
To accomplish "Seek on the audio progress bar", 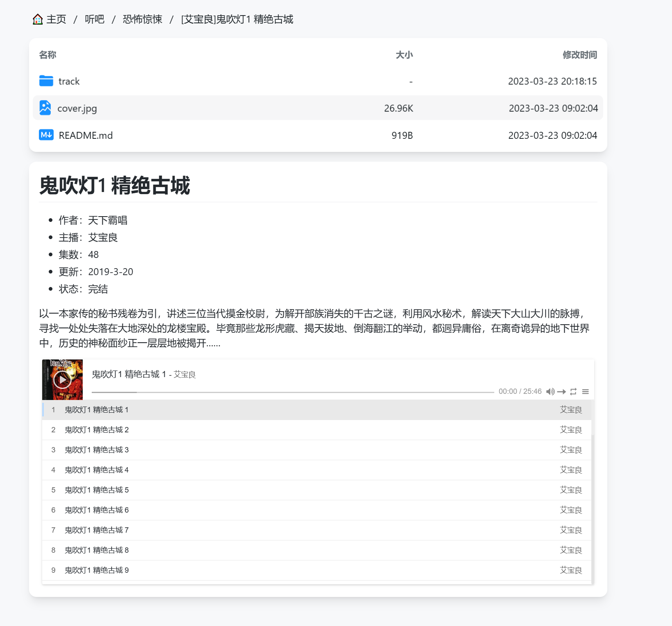I will [293, 392].
